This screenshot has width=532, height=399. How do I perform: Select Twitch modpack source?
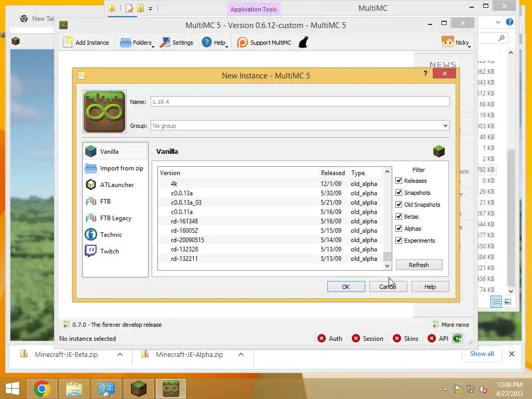click(115, 251)
